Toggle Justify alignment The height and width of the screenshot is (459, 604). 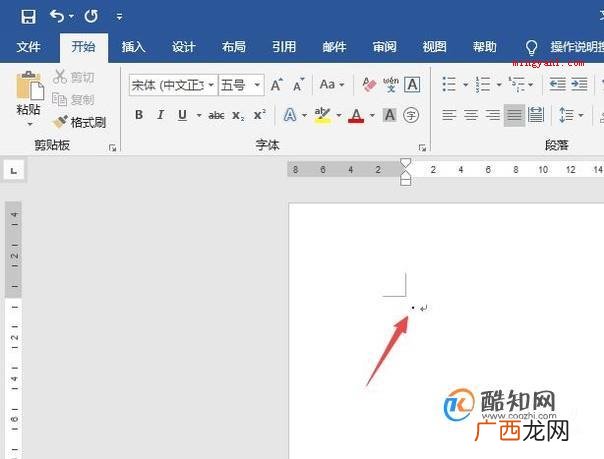[514, 115]
